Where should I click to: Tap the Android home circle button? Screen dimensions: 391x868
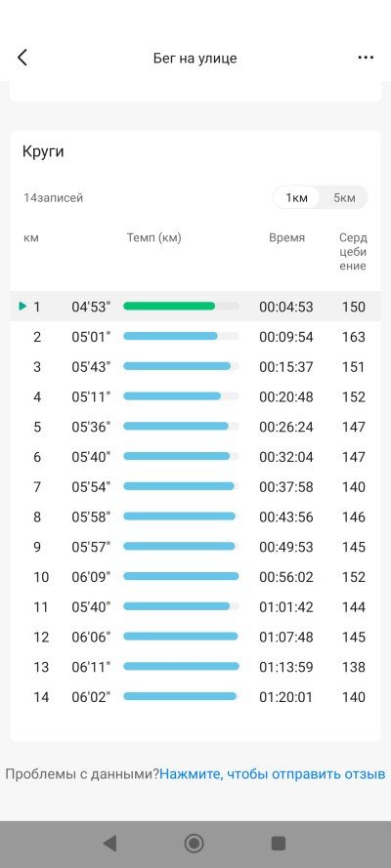(194, 843)
